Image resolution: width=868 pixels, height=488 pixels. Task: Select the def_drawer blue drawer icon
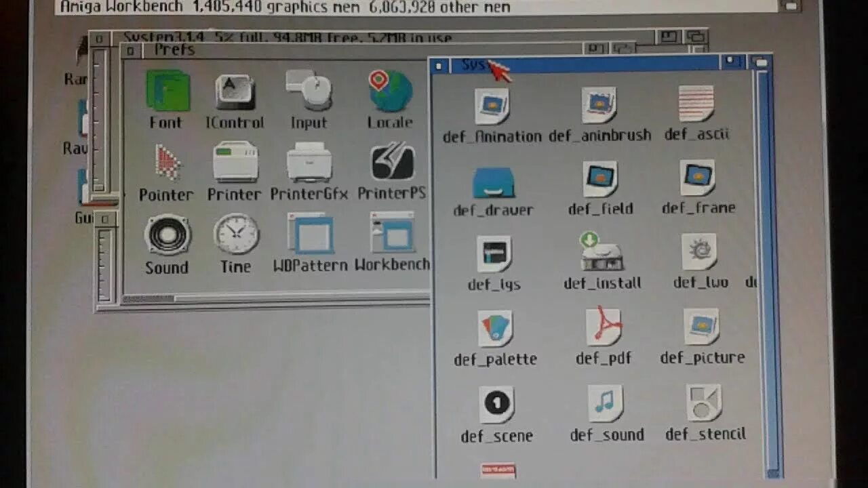coord(494,182)
